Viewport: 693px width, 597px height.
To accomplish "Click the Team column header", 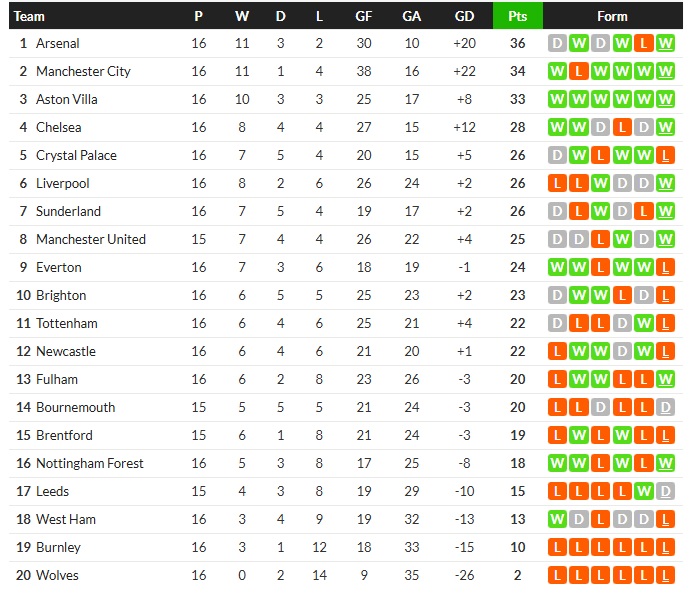I will point(30,16).
